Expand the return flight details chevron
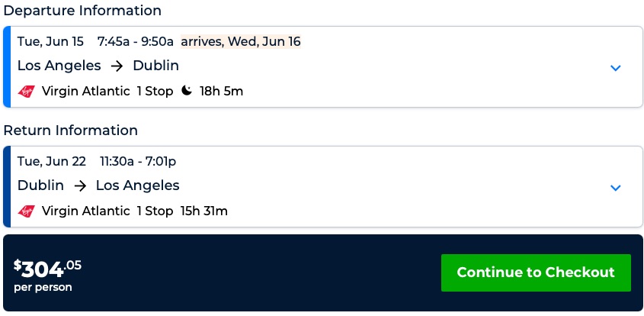Image resolution: width=644 pixels, height=316 pixels. click(x=616, y=188)
